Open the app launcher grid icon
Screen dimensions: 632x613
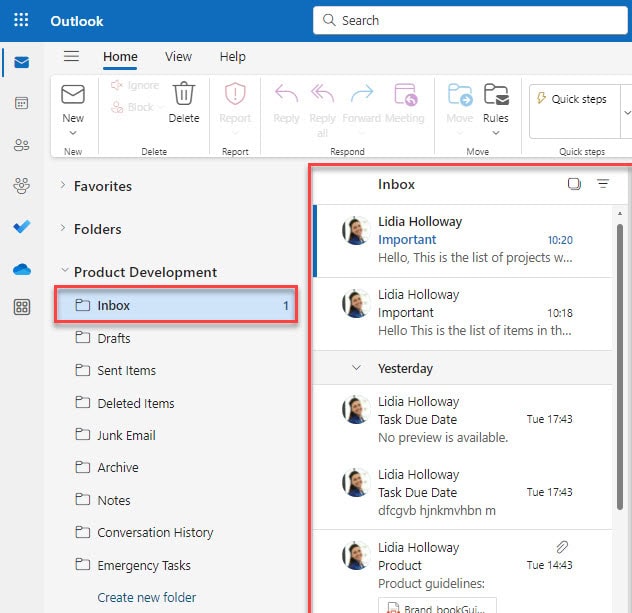coord(21,19)
